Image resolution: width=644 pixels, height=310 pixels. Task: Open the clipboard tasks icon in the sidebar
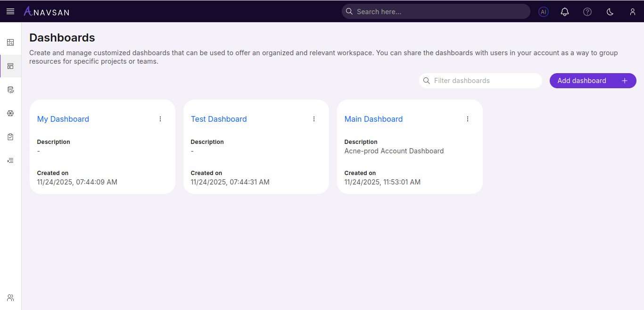10,136
